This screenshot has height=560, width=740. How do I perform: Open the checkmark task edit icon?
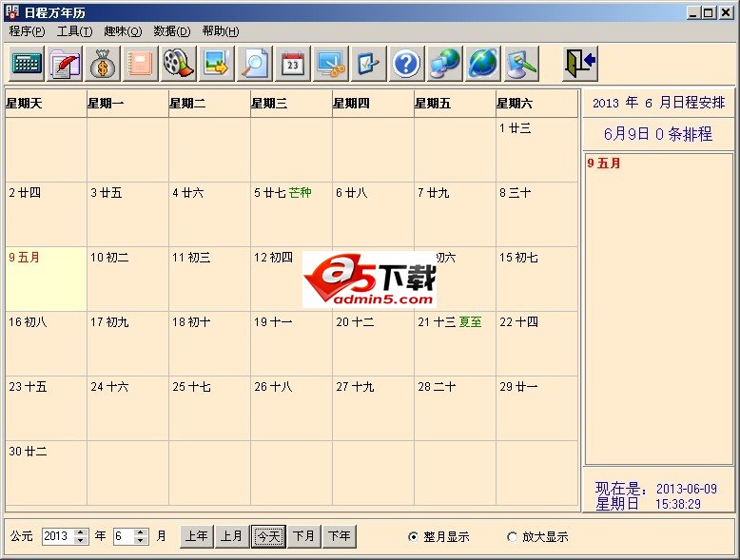point(369,63)
